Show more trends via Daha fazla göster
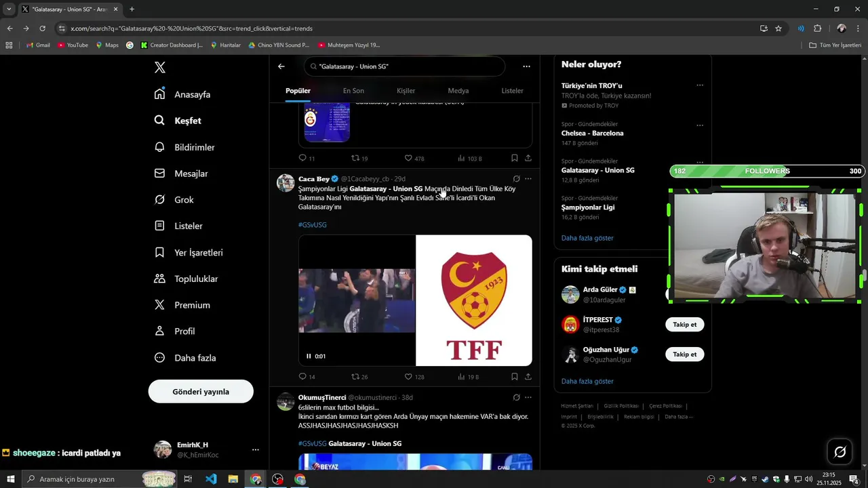 click(587, 238)
